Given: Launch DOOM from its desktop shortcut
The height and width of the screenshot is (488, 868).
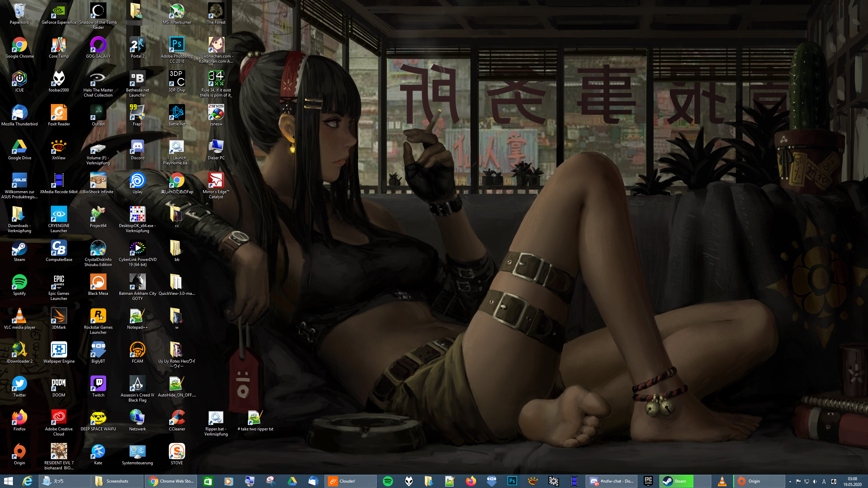Looking at the screenshot, I should (x=59, y=383).
